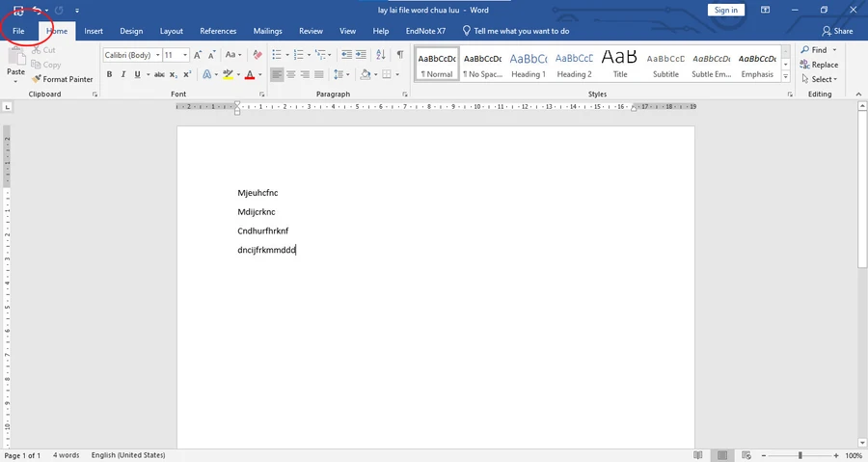Image resolution: width=868 pixels, height=462 pixels.
Task: Click the tab selector L box beside ruler
Action: click(7, 107)
